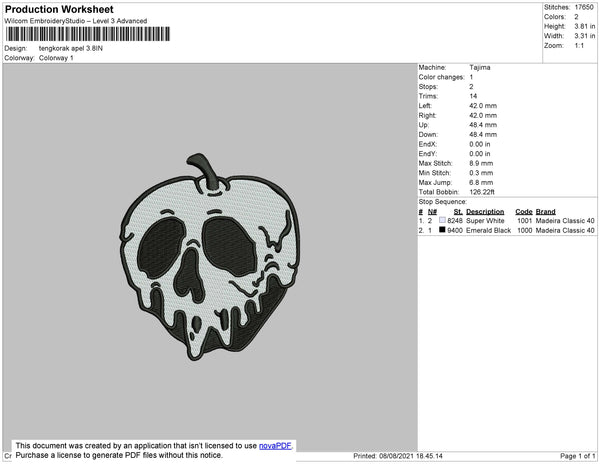The height and width of the screenshot is (464, 600).
Task: Click the stitch count '8248' cell
Action: 455,221
